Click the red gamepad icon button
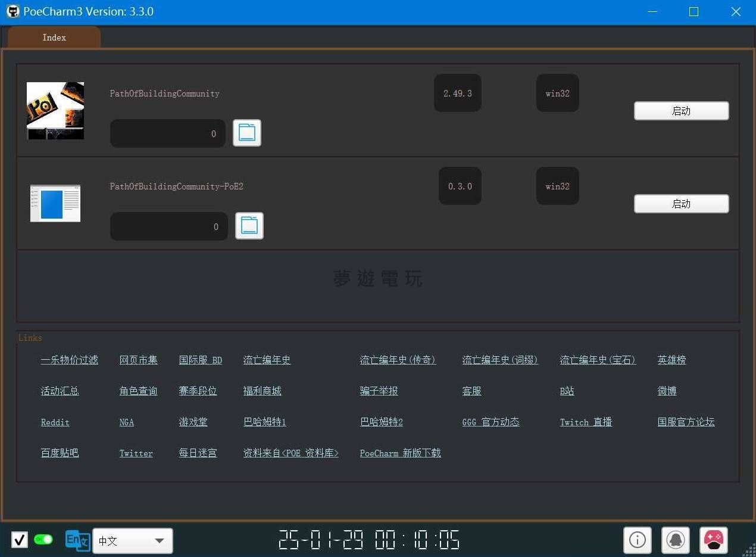The image size is (756, 557). point(713,540)
